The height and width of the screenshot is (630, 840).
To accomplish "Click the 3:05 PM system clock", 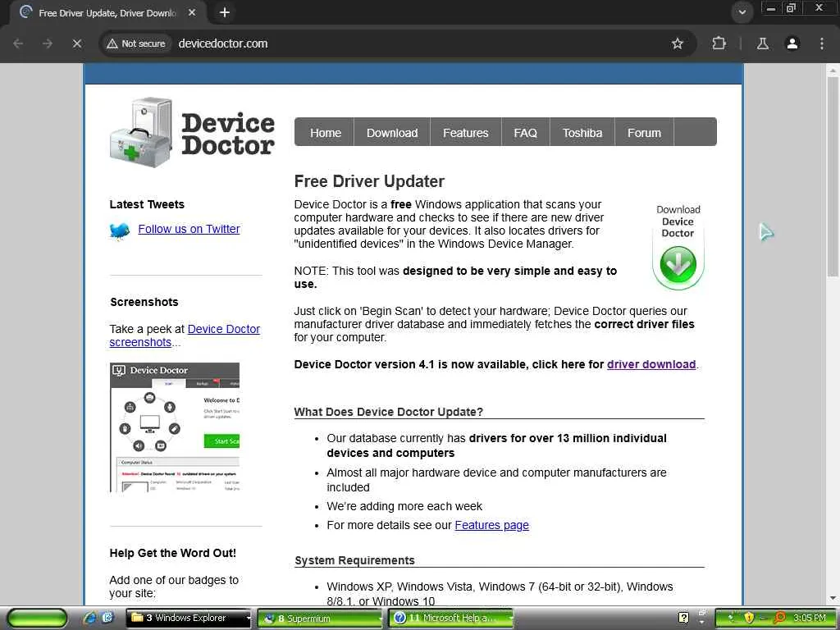I will pyautogui.click(x=810, y=618).
